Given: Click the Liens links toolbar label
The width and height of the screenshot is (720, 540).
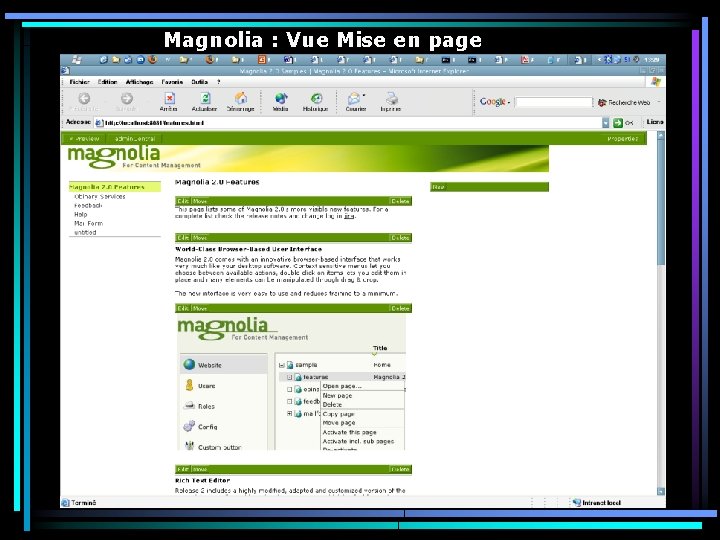Looking at the screenshot, I should pyautogui.click(x=655, y=122).
